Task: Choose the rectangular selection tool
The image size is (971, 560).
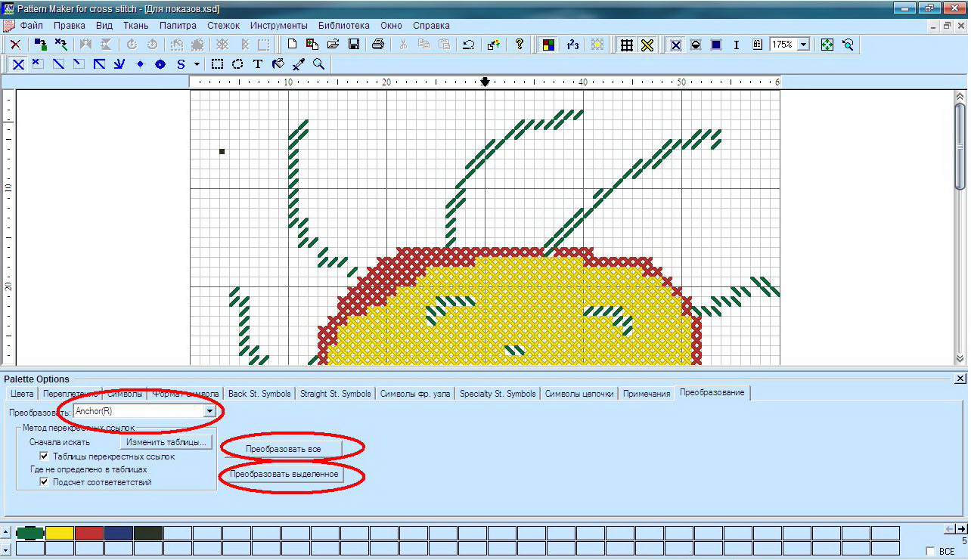Action: pyautogui.click(x=217, y=64)
